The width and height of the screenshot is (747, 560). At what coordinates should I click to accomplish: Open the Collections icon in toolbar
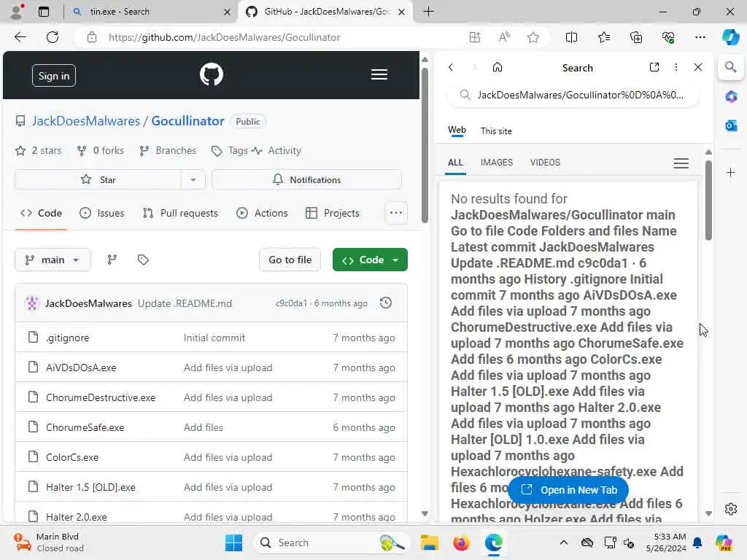point(636,37)
